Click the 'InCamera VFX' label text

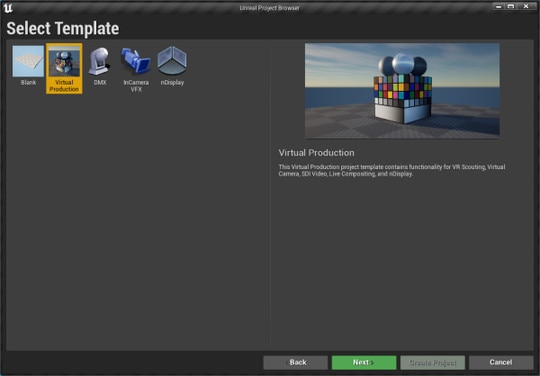(x=136, y=86)
